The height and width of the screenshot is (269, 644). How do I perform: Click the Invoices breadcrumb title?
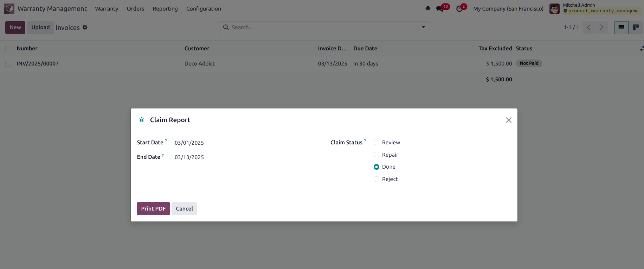coord(67,28)
